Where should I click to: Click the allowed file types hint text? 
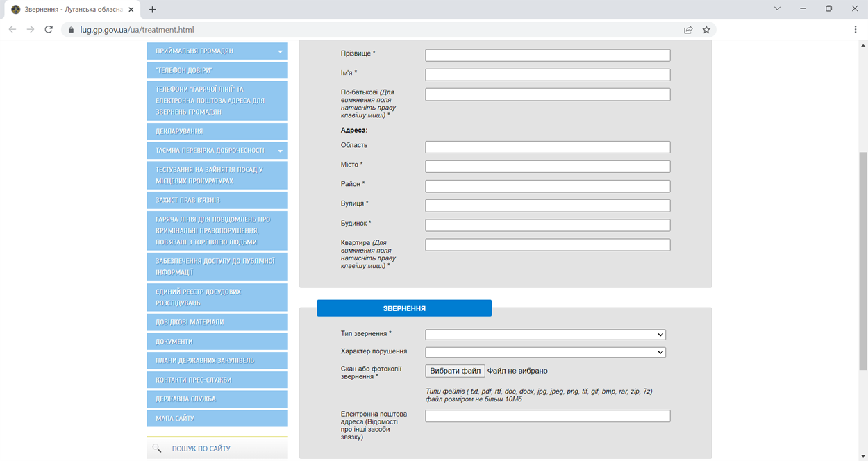[539, 396]
